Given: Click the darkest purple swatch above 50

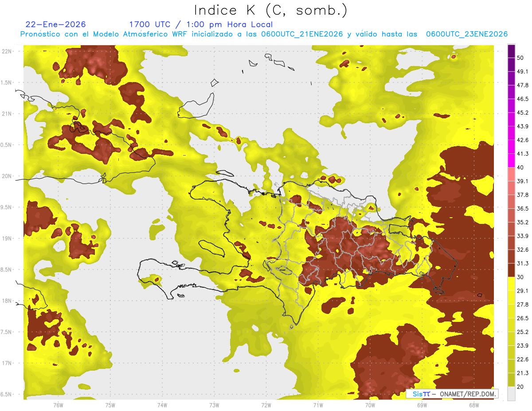Looking at the screenshot, I should pyautogui.click(x=511, y=51).
